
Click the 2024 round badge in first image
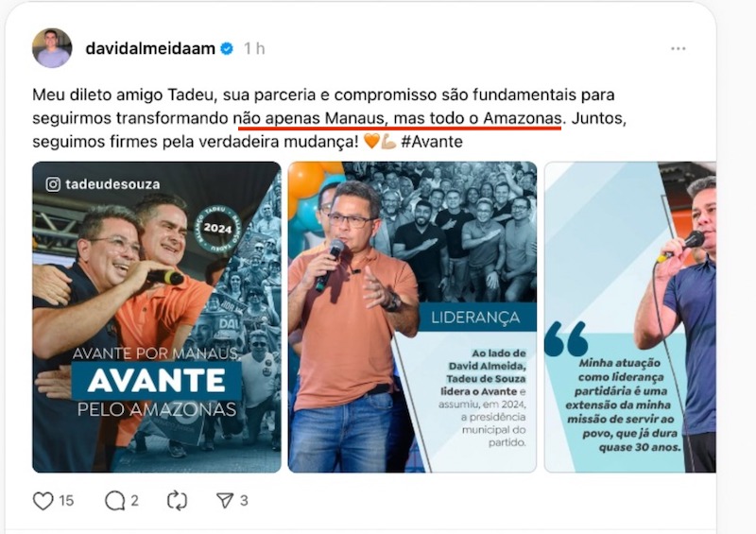tap(217, 228)
